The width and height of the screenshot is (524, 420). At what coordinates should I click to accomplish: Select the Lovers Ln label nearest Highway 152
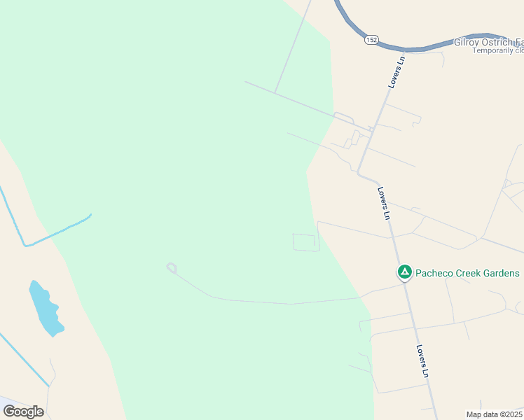click(x=397, y=72)
